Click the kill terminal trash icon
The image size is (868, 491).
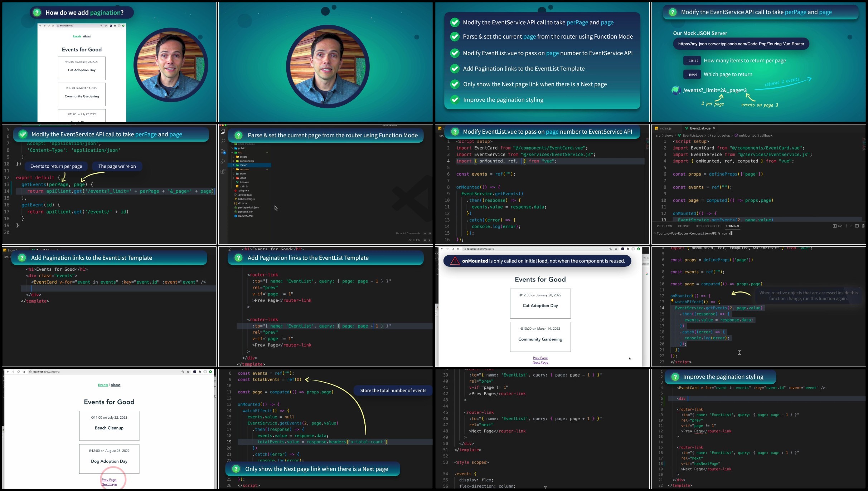(863, 226)
